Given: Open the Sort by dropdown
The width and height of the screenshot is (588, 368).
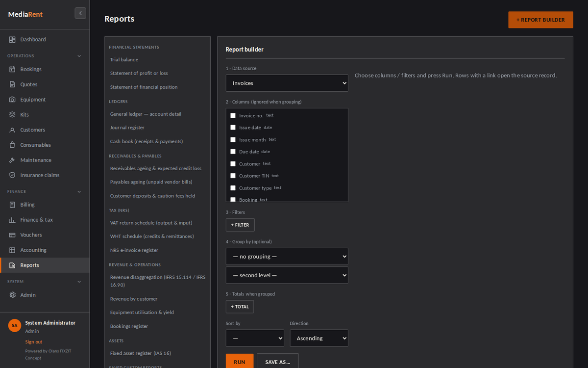Looking at the screenshot, I should [255, 338].
